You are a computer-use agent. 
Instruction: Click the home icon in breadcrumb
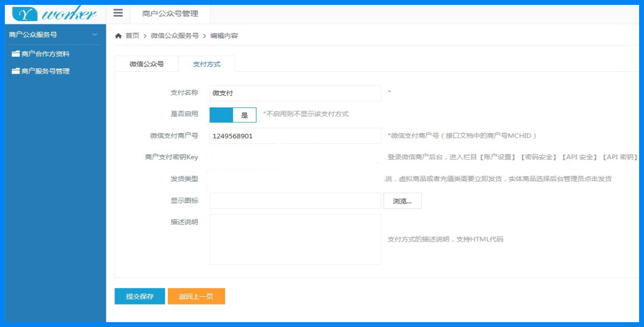(x=118, y=36)
